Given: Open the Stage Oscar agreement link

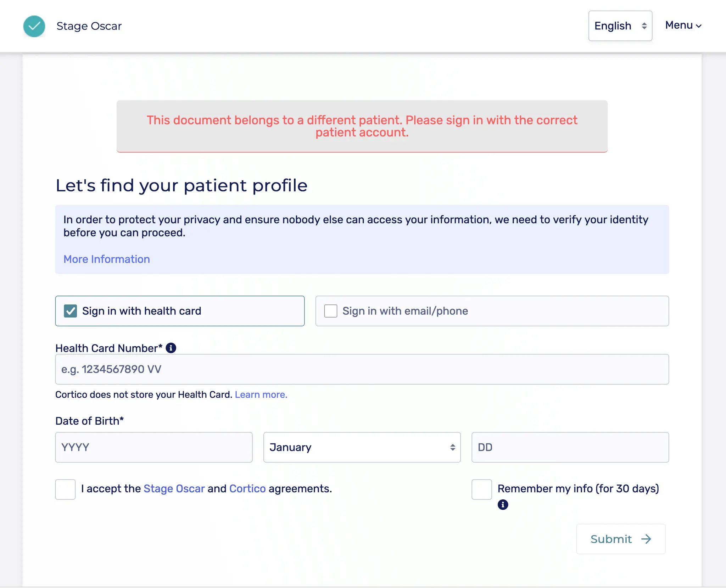Looking at the screenshot, I should (174, 488).
